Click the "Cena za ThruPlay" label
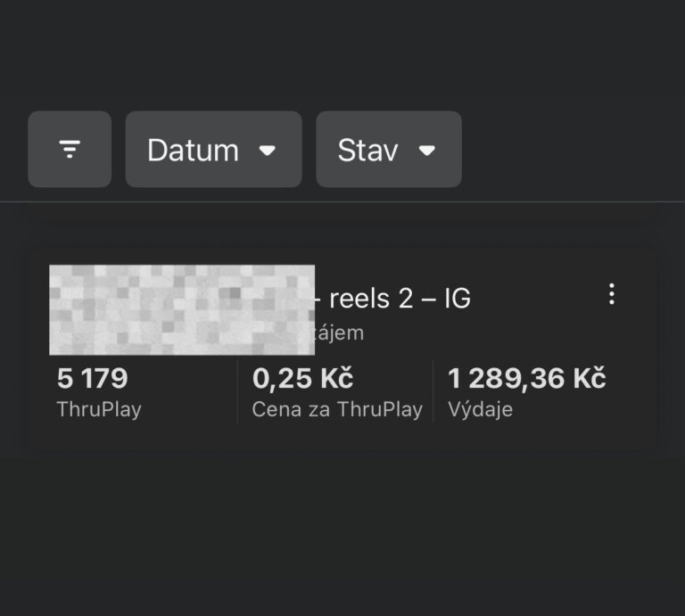Image resolution: width=685 pixels, height=616 pixels. (337, 410)
